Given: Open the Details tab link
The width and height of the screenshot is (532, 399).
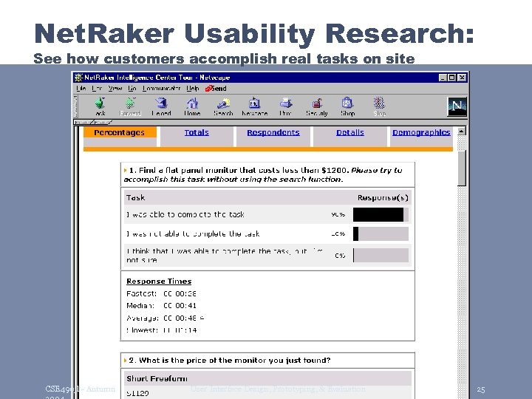Looking at the screenshot, I should pos(349,132).
